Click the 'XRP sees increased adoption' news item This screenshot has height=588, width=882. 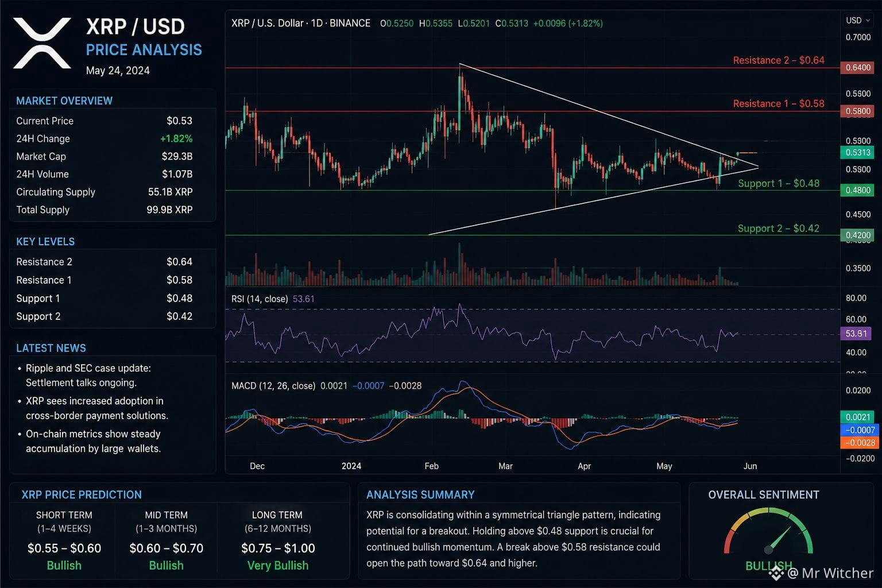pos(93,408)
